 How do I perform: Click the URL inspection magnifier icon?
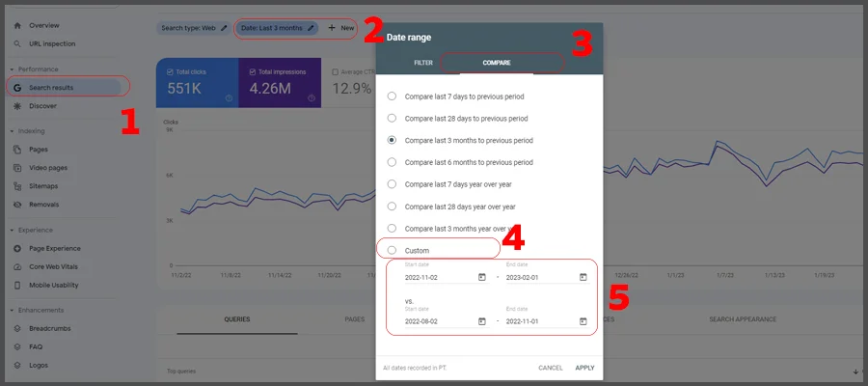pos(17,43)
